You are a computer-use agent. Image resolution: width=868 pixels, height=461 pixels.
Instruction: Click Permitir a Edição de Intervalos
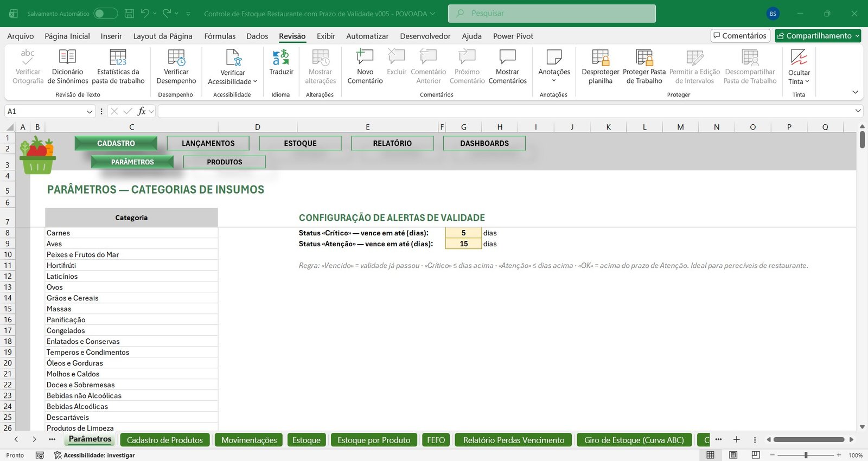pos(694,67)
